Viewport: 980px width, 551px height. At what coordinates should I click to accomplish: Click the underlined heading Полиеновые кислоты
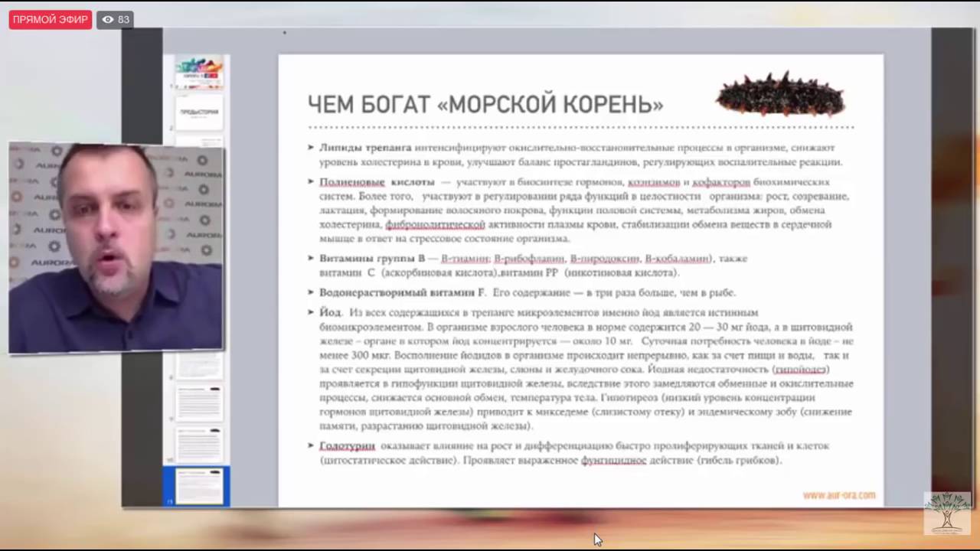coord(377,182)
